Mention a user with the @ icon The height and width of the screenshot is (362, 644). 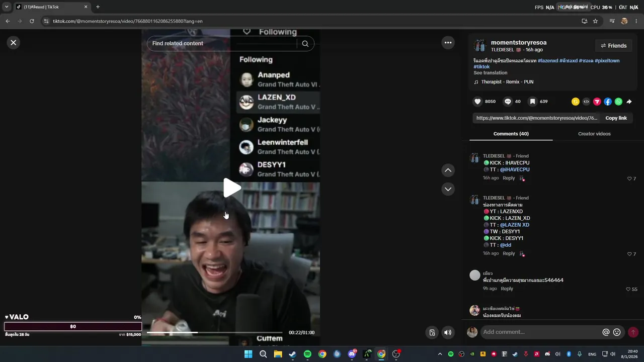tap(606, 332)
